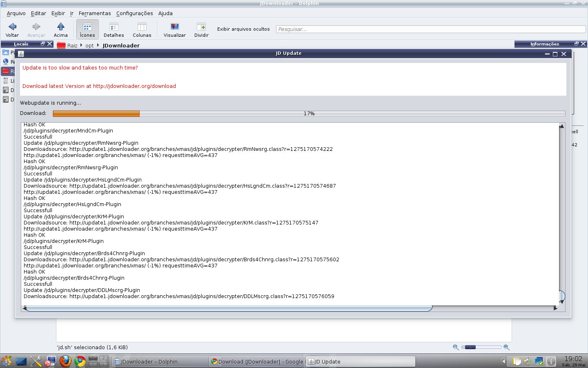The height and width of the screenshot is (368, 588).
Task: Click the jdownloader.org/download line
Action: 99,86
